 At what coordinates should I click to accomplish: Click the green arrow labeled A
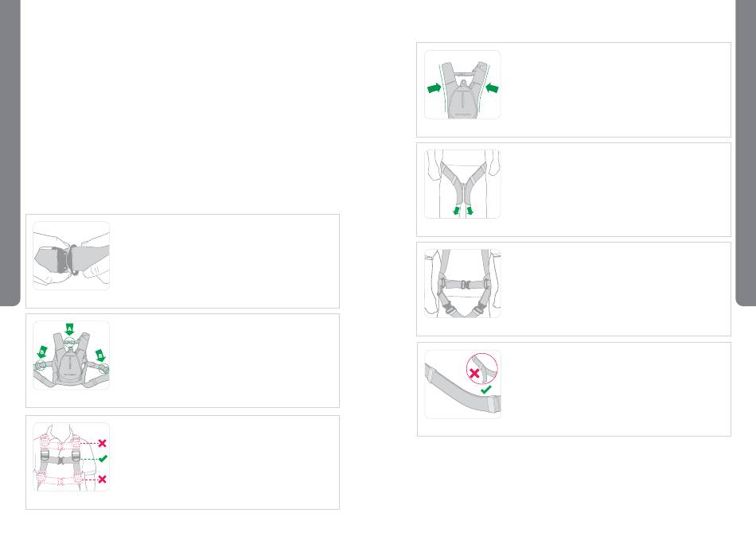click(x=69, y=330)
